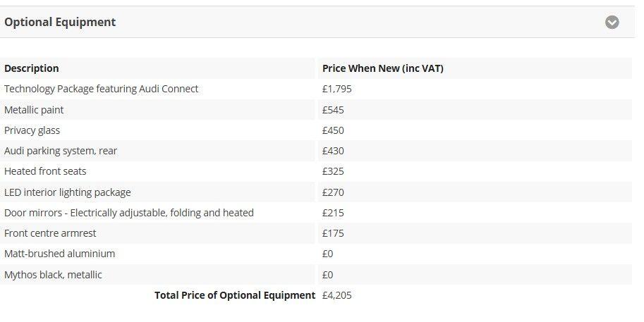Screen dimensions: 644x322
Task: Select the Metallic paint row
Action: click(316, 110)
